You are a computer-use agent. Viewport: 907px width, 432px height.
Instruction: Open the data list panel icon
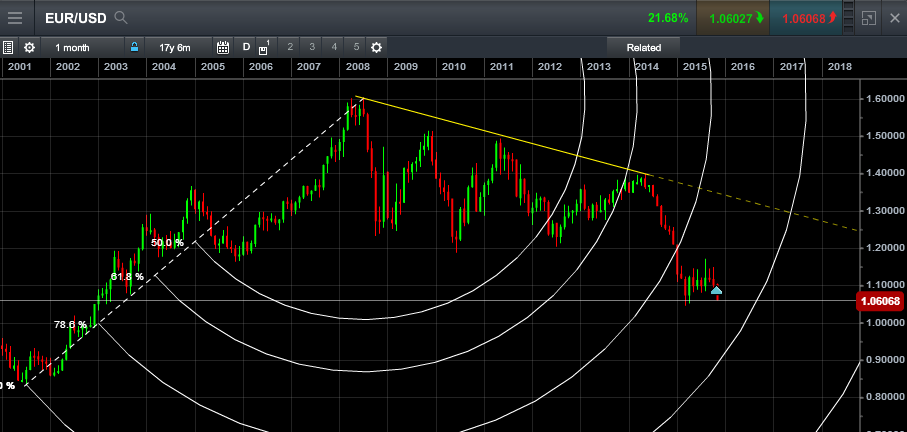8,47
